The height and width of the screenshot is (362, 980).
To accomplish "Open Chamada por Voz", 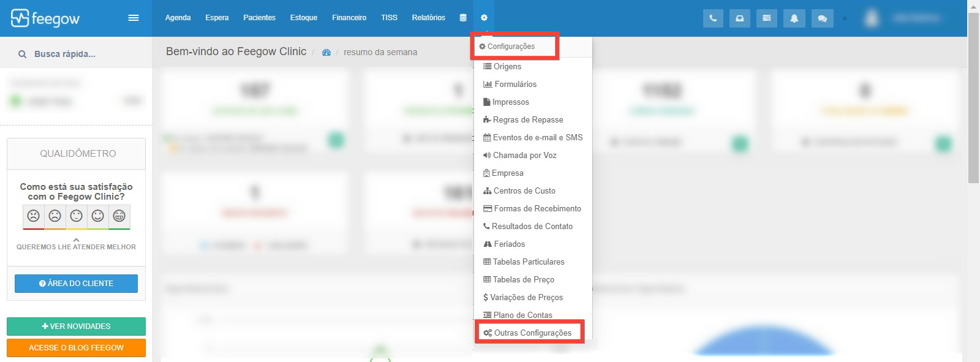I will [x=533, y=155].
